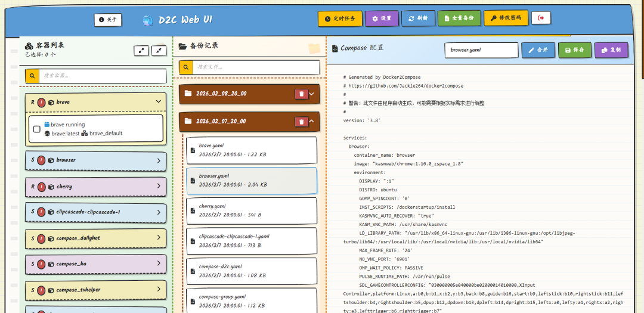Image resolution: width=644 pixels, height=313 pixels.
Task: Focus the 搜索文件 search field
Action: pos(256,67)
